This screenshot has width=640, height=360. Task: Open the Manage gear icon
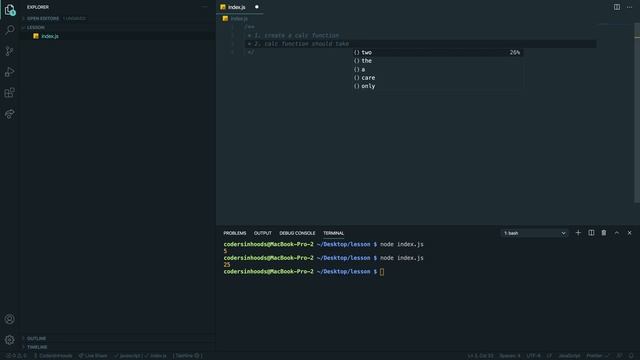tap(10, 340)
